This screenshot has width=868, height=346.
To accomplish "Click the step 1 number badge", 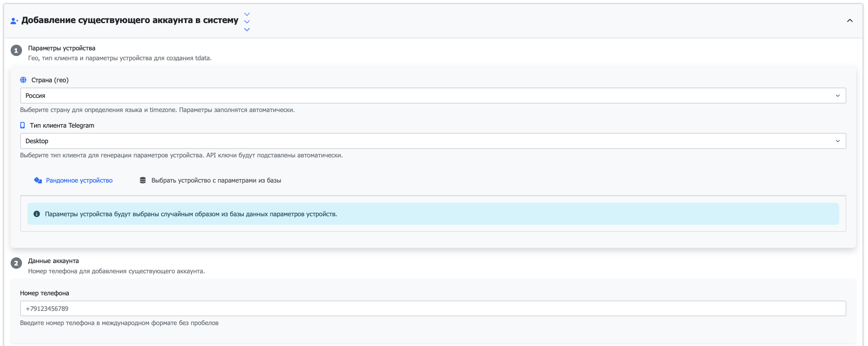I will click(16, 50).
